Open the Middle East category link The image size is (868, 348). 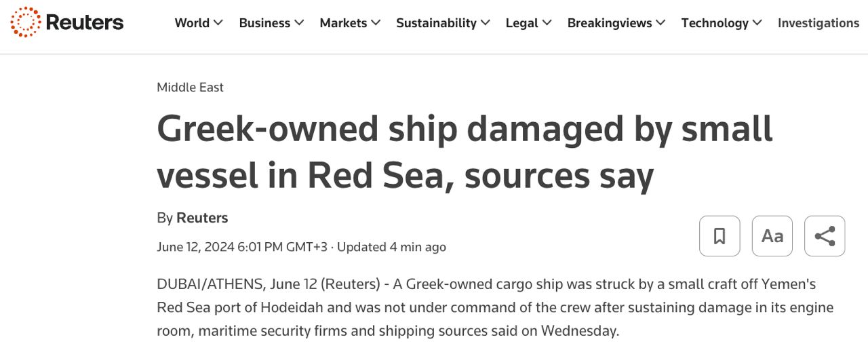(x=190, y=87)
